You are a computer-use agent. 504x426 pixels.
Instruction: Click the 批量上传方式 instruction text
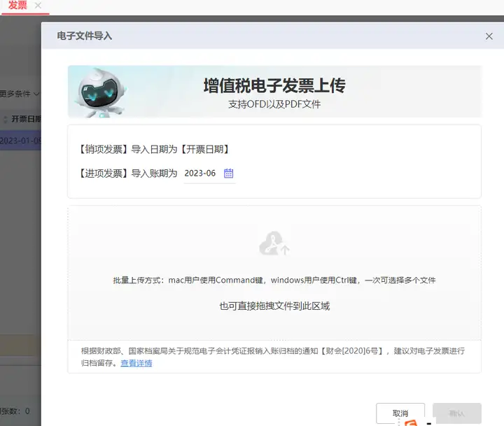click(274, 280)
